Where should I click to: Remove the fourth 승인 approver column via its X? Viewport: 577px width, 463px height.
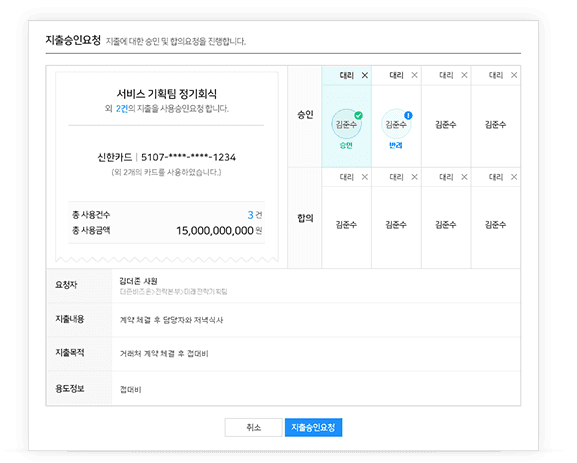514,75
